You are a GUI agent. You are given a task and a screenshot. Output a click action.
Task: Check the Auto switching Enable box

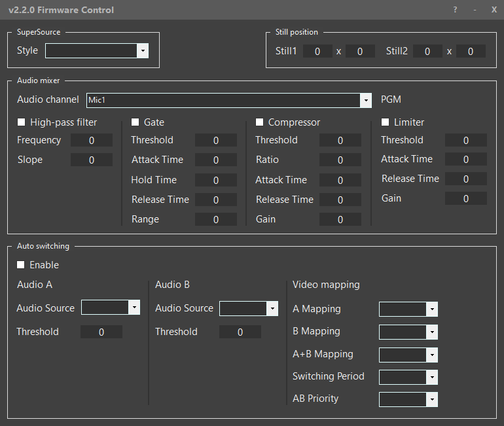21,265
